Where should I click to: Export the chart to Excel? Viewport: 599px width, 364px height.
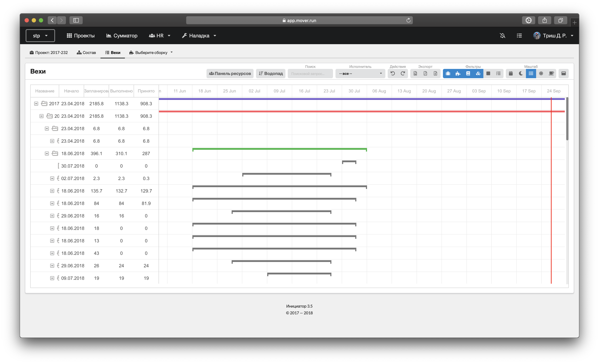coord(435,73)
